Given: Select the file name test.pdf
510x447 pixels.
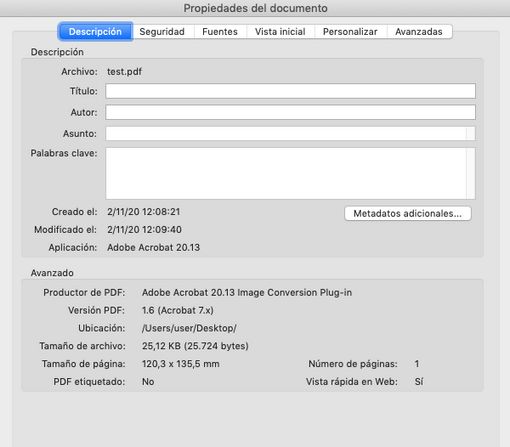Looking at the screenshot, I should coord(124,72).
